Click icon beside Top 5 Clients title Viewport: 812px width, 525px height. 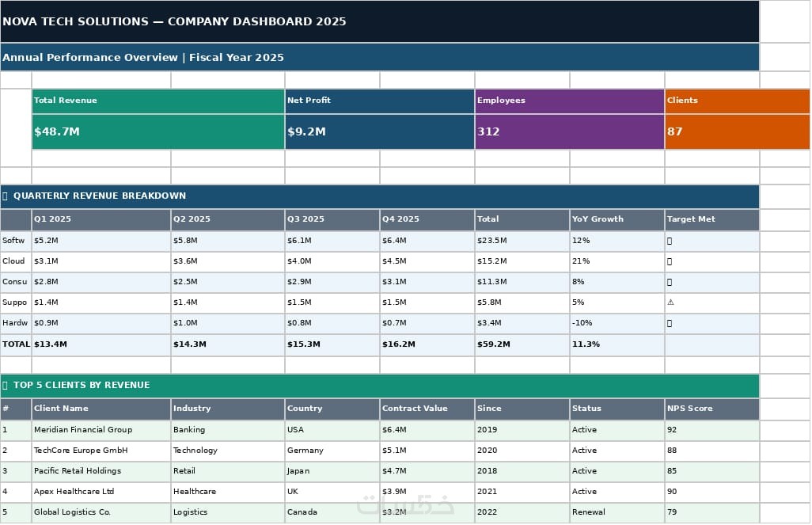click(x=6, y=386)
